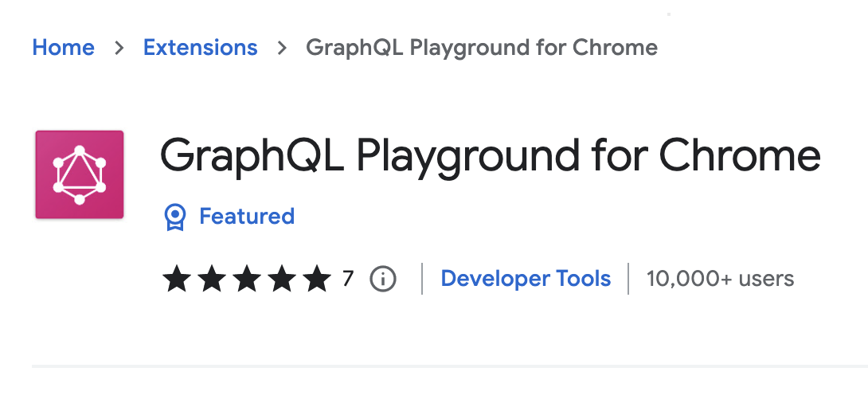Click the rating count 7
The height and width of the screenshot is (403, 868).
(348, 279)
